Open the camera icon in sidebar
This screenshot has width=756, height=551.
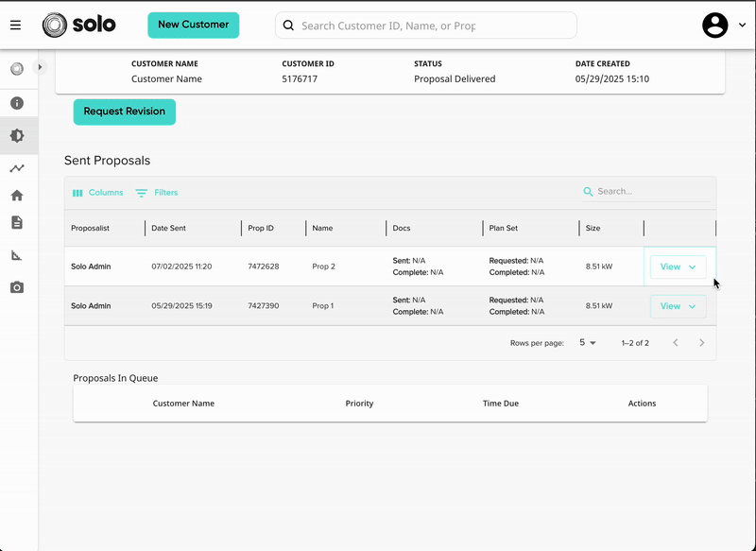click(x=17, y=287)
